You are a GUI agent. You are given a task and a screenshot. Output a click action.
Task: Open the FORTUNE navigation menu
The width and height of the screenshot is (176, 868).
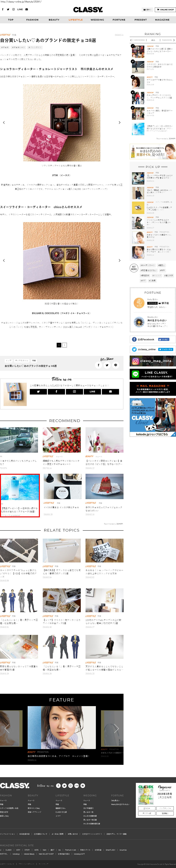(119, 20)
